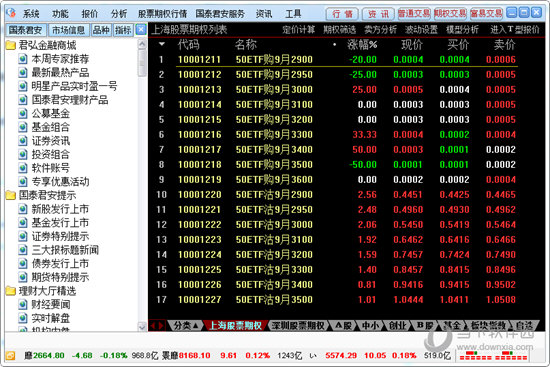550x367 pixels.
Task: Open 公募基金 page icon
Action: [x=23, y=114]
